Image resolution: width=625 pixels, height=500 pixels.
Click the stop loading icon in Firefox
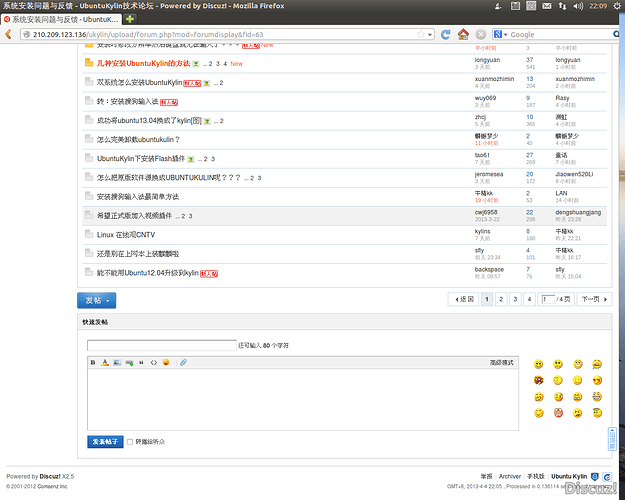[481, 34]
